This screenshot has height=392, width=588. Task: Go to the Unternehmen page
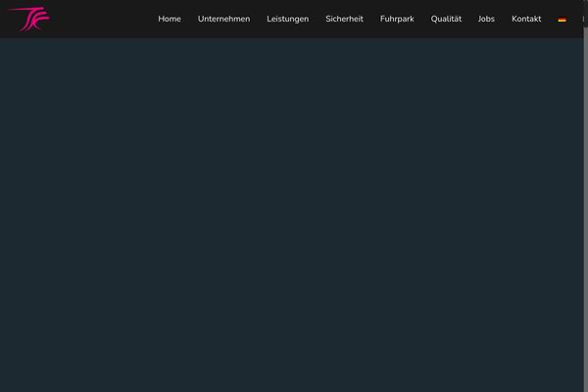(x=223, y=19)
